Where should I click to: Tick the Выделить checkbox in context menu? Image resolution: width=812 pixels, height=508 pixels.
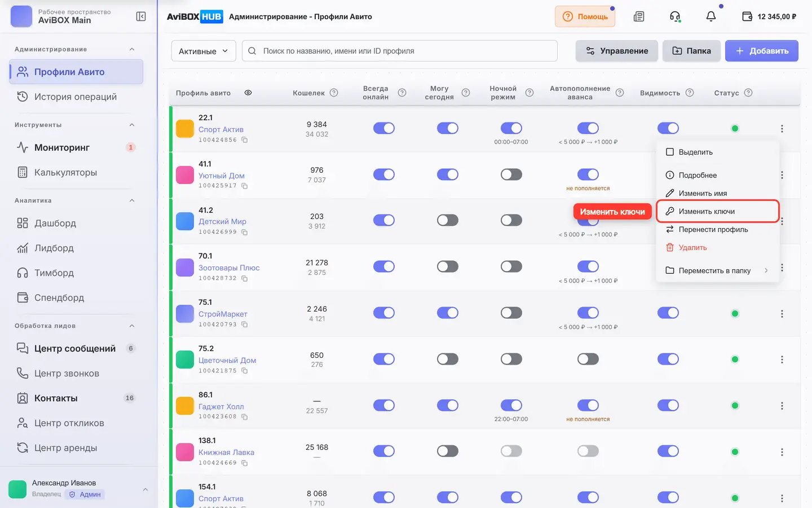670,152
